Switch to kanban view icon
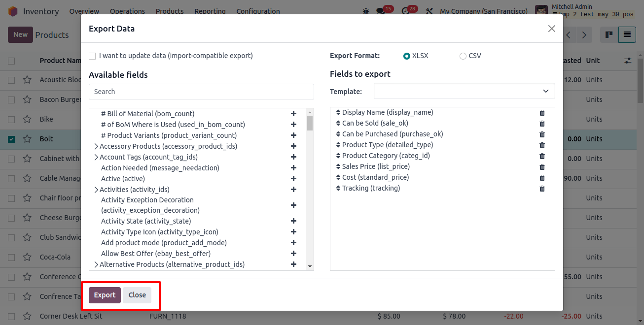The height and width of the screenshot is (325, 644). (609, 34)
